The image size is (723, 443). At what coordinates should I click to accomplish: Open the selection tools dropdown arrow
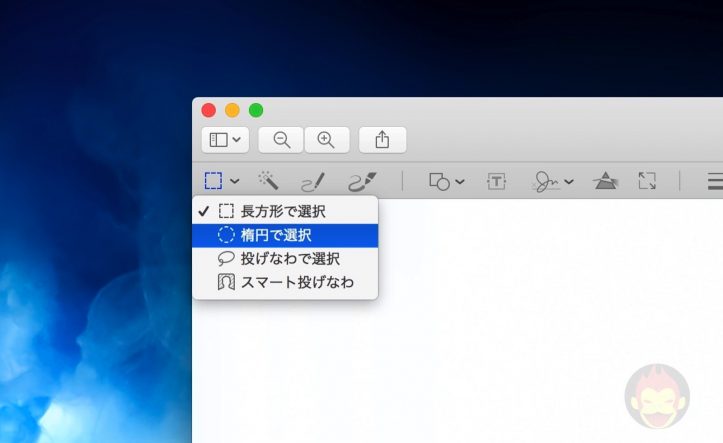tap(235, 181)
